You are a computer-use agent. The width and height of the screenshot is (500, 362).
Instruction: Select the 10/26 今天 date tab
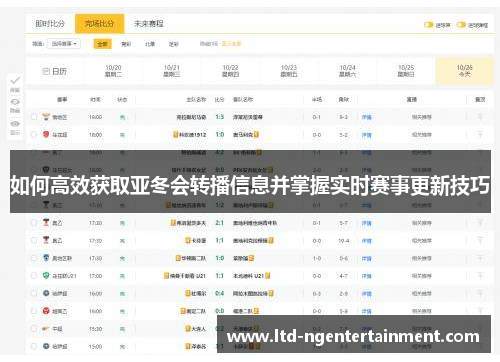point(465,71)
